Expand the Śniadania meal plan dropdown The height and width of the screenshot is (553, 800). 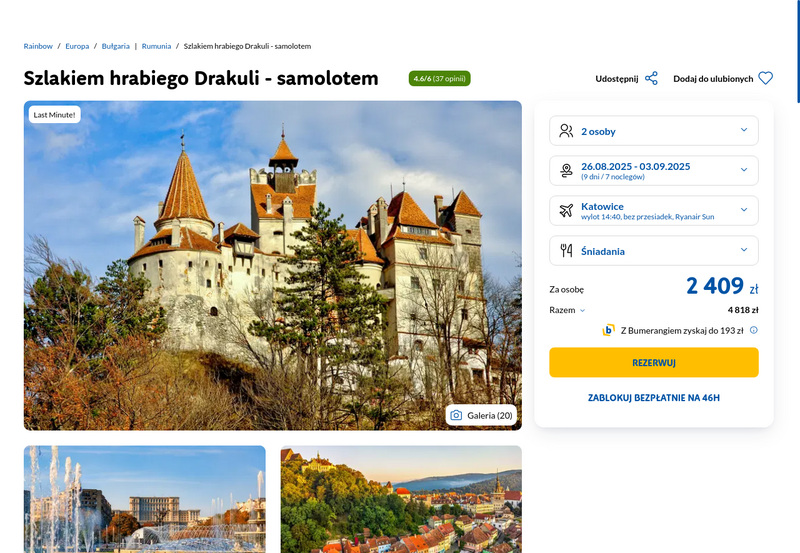pos(654,250)
